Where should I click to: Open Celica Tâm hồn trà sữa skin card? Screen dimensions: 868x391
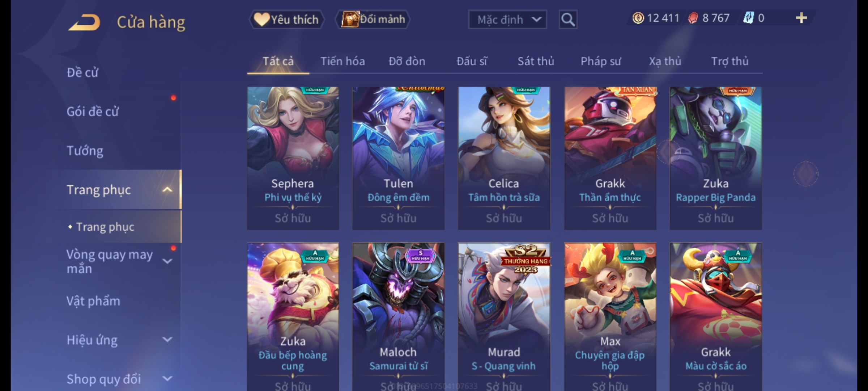pos(504,158)
